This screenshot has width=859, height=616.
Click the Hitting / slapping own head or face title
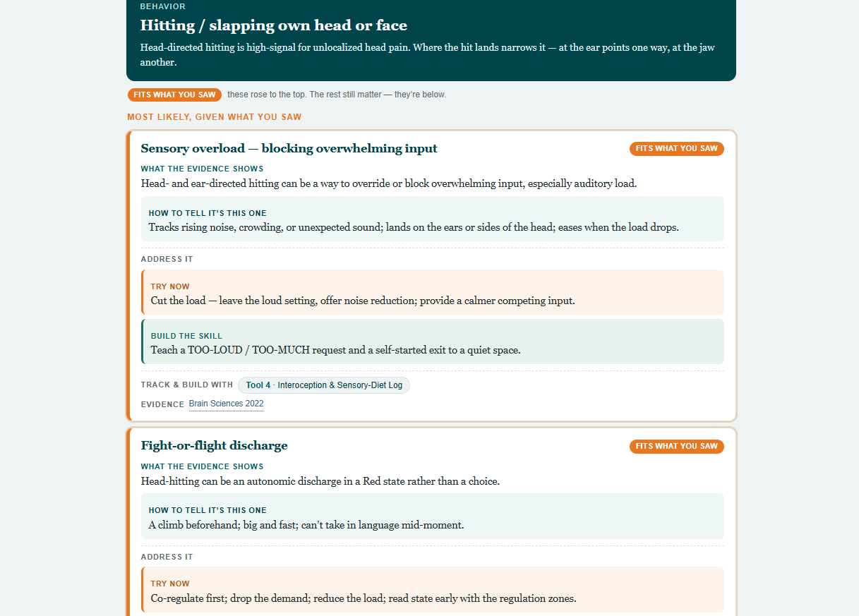point(274,25)
